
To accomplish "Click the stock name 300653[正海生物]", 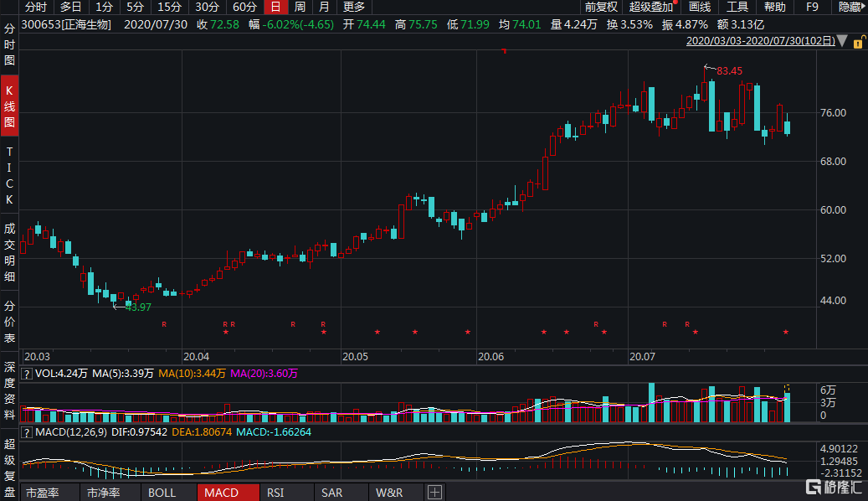I will point(66,25).
